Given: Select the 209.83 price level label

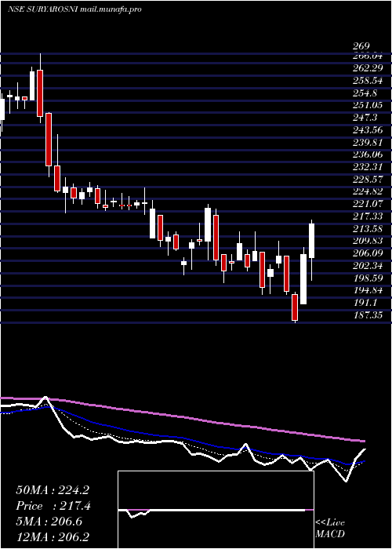Looking at the screenshot, I should point(367,241).
